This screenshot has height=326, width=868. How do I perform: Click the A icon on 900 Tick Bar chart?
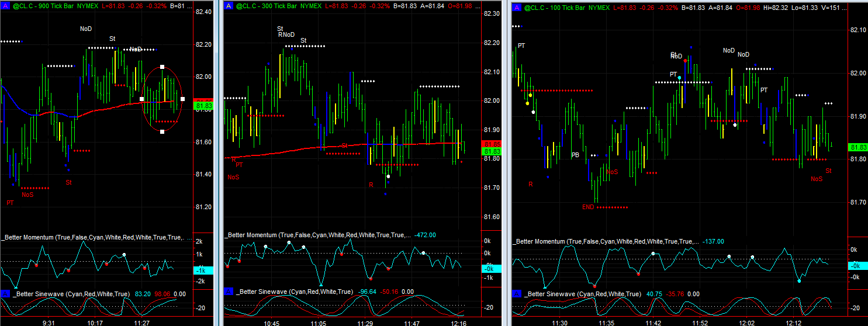pos(5,5)
